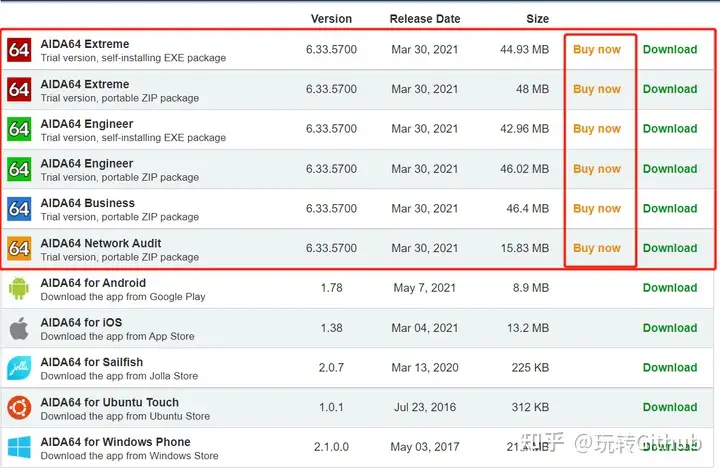The image size is (720, 473).
Task: Click the version 2.0.7 cell
Action: [332, 367]
